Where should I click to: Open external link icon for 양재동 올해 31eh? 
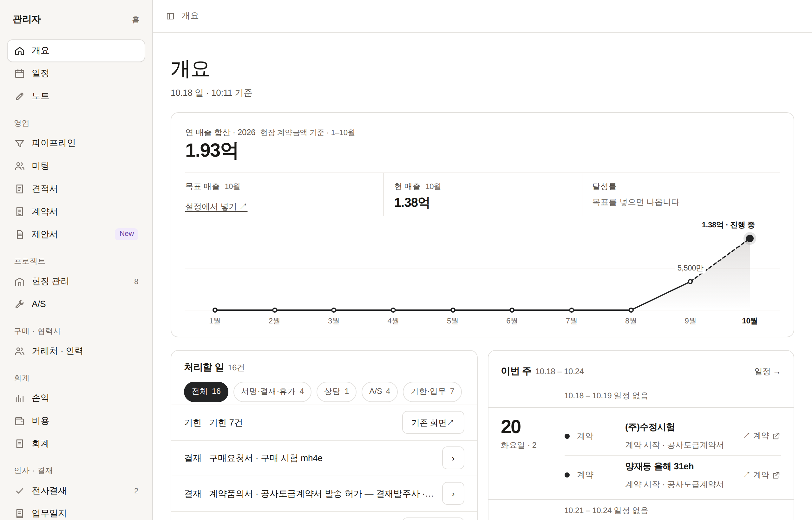tap(776, 475)
